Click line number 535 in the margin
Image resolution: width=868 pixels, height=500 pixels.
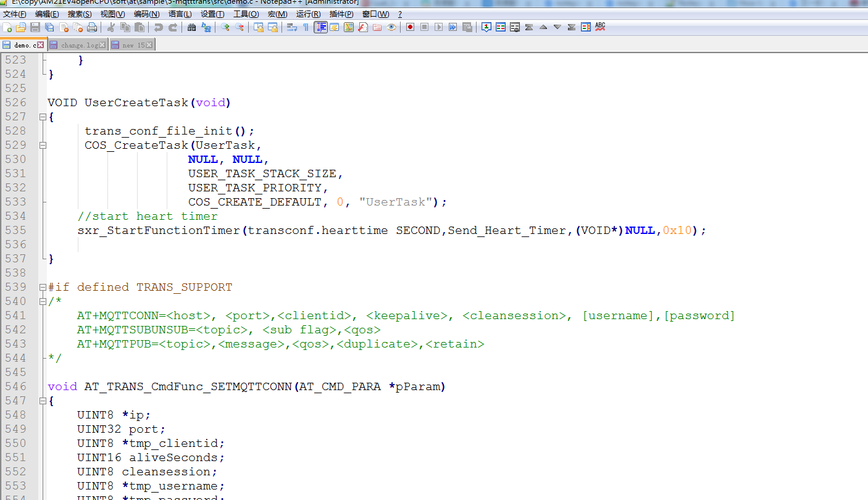pyautogui.click(x=15, y=230)
